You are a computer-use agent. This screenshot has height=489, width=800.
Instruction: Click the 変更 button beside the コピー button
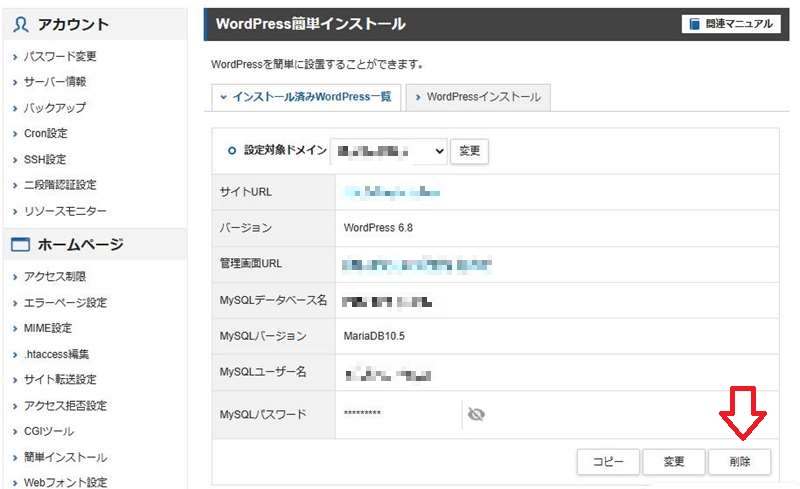click(674, 462)
